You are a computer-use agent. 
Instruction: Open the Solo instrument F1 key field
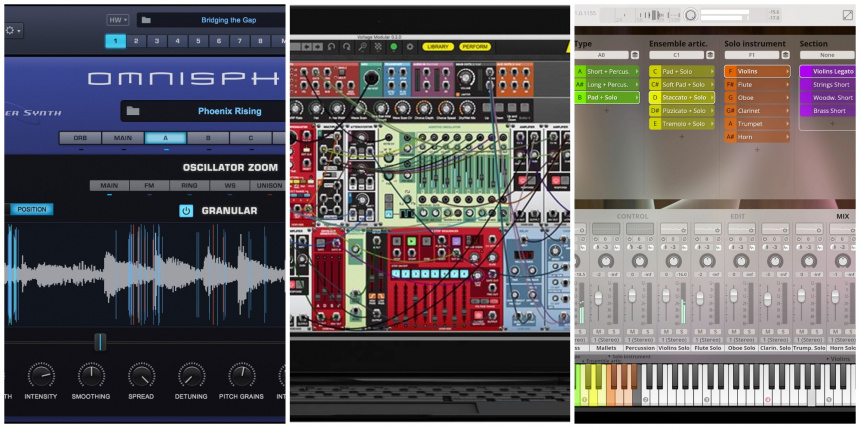[751, 55]
